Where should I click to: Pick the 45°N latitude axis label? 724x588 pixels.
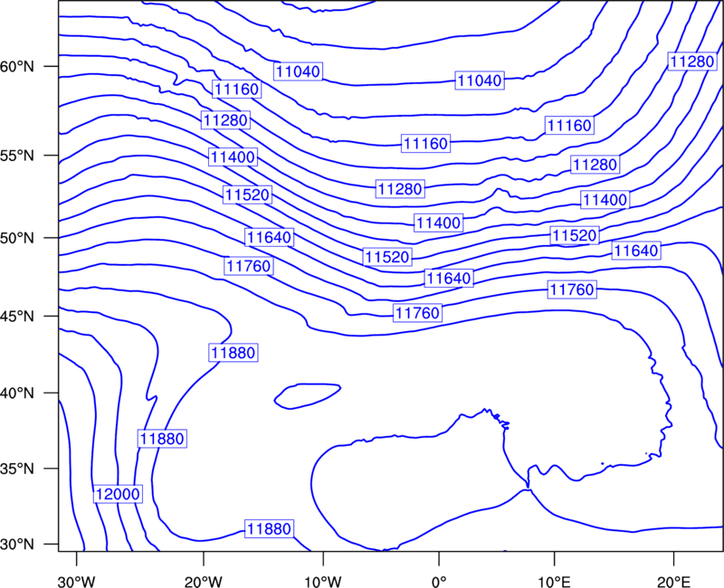point(16,316)
